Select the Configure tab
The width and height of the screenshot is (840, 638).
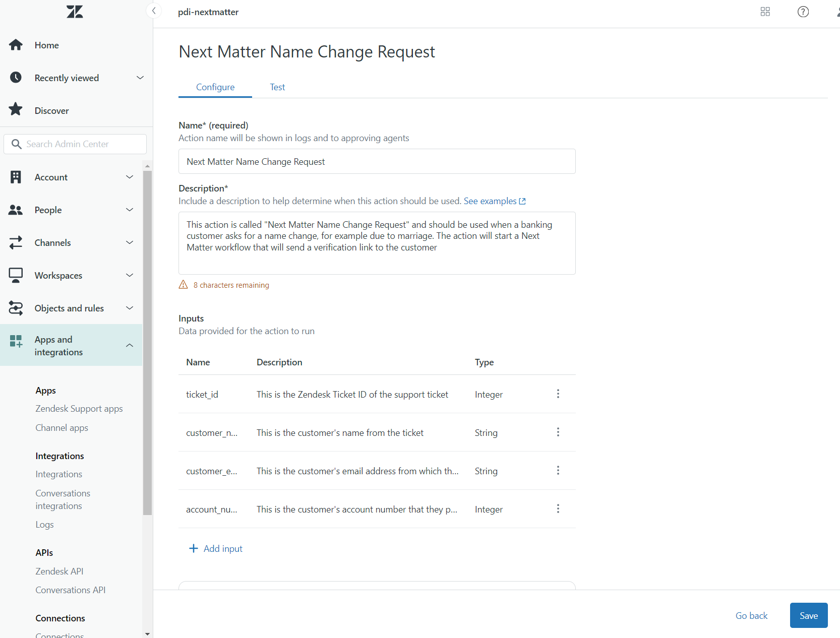215,87
